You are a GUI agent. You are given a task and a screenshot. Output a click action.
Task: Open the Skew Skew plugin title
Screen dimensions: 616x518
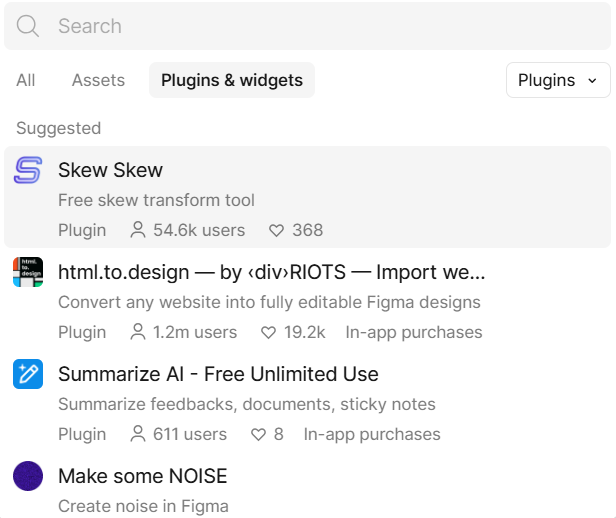(x=110, y=170)
